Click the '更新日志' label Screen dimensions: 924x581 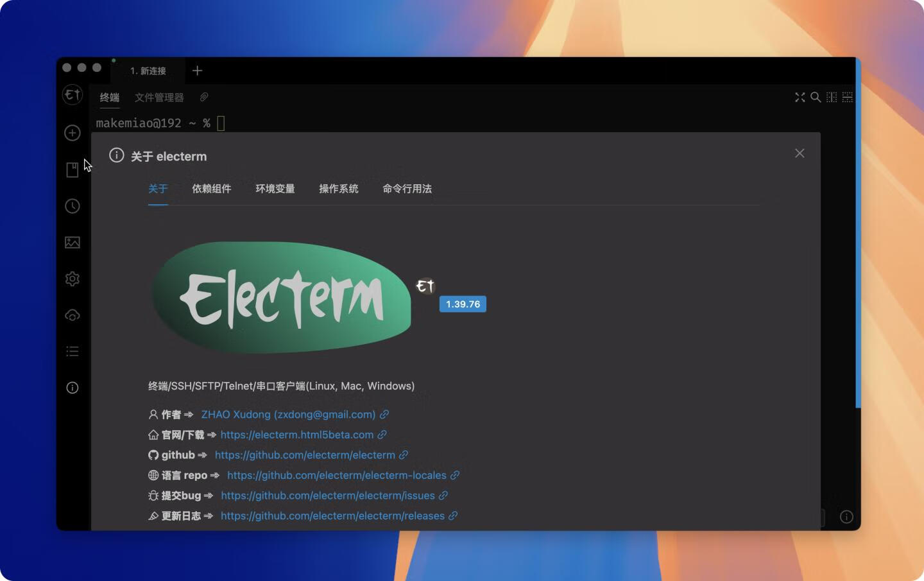tap(181, 516)
